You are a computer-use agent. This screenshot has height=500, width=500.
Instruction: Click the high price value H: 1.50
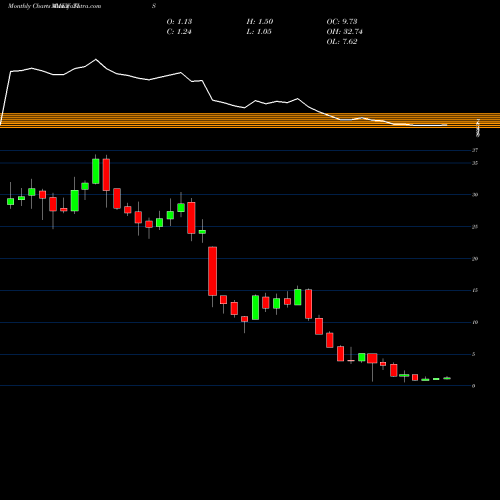(260, 22)
